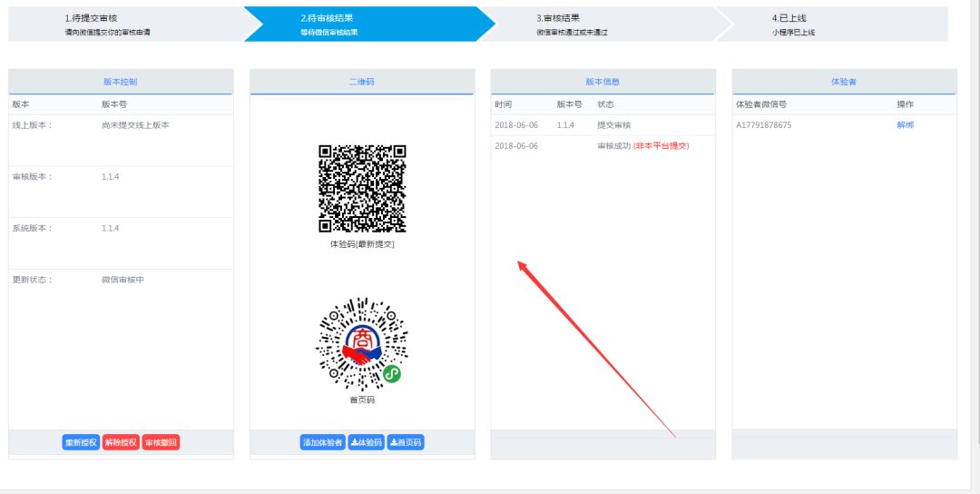Click the 审核版本： label

point(33,176)
